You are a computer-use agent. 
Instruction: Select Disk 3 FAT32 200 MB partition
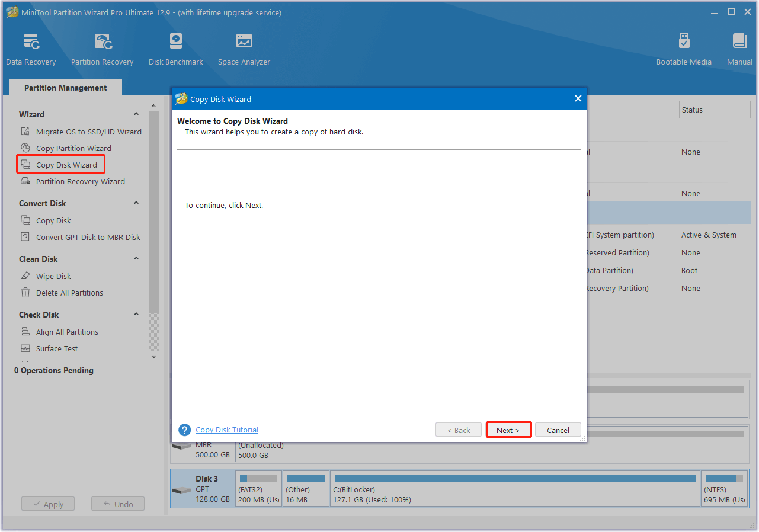click(259, 488)
